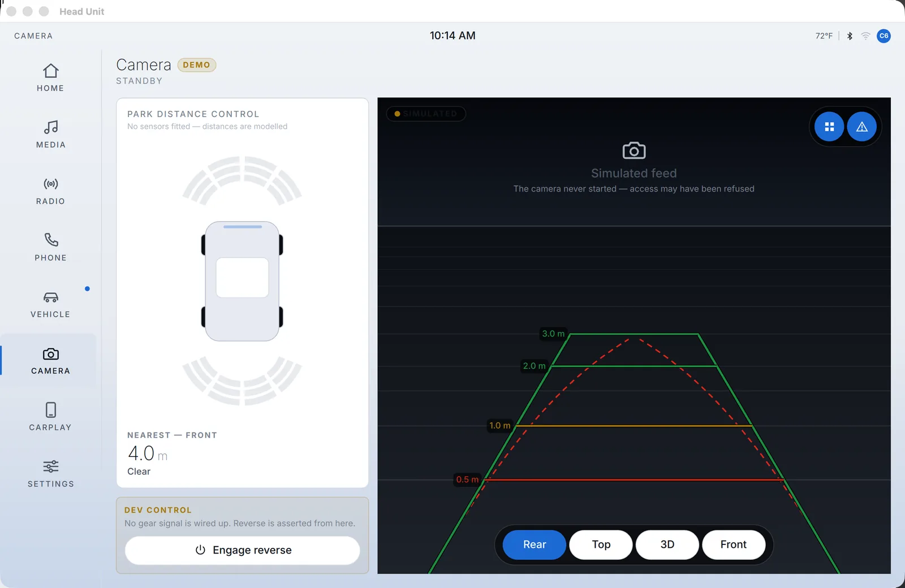Open the Settings section
The image size is (905, 588).
(50, 474)
